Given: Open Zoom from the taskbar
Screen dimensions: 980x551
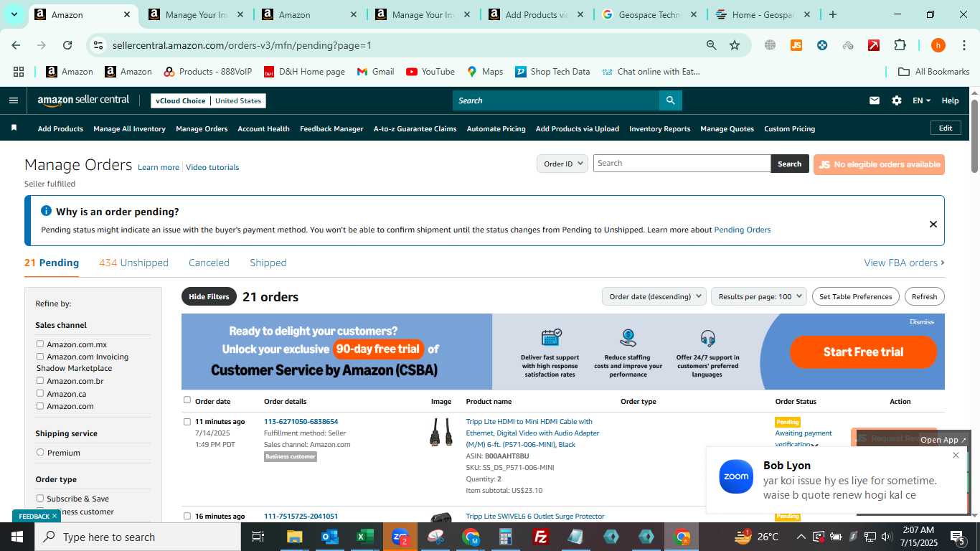Looking at the screenshot, I should click(400, 537).
